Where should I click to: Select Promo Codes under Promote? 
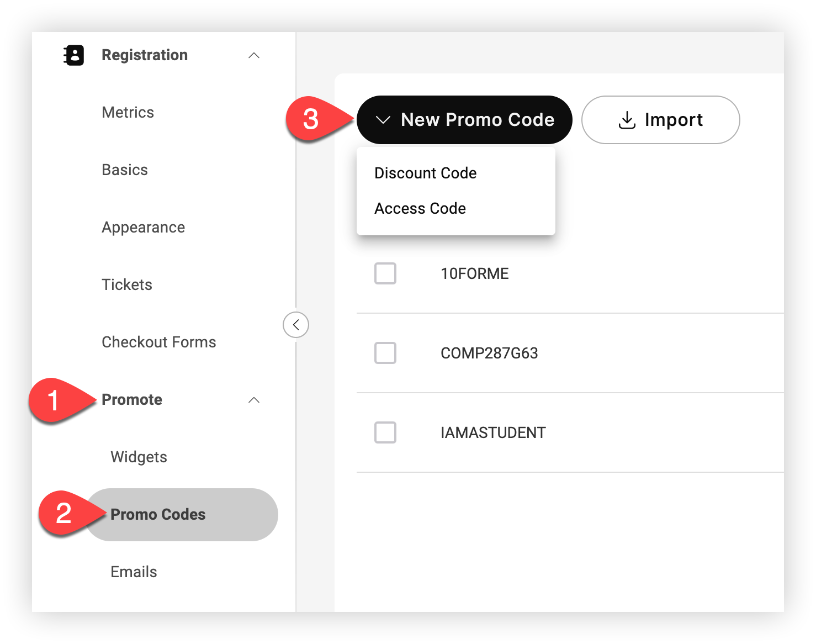tap(182, 515)
